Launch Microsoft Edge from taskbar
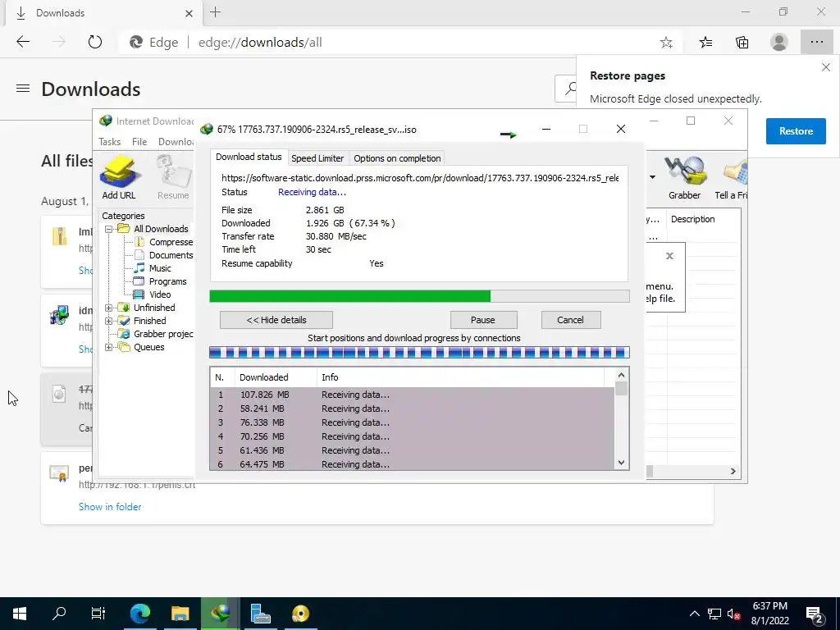 tap(139, 614)
